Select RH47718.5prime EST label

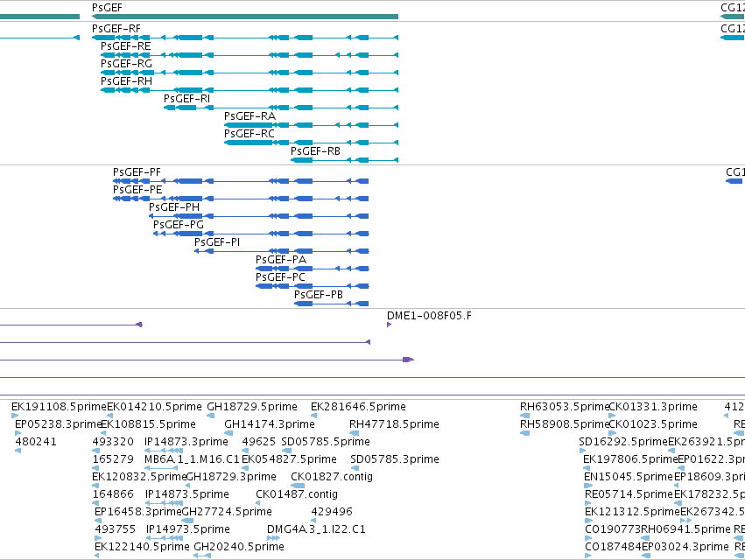(394, 424)
